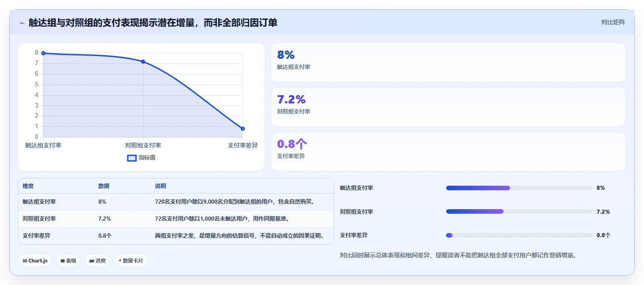
Task: Click the 数据卡片 sparkle icon
Action: coord(120,261)
